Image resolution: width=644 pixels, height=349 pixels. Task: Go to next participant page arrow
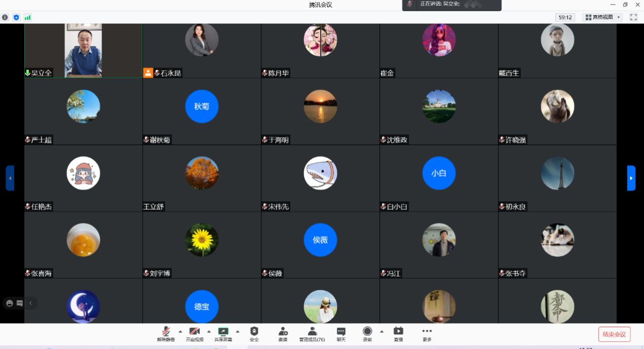click(631, 178)
